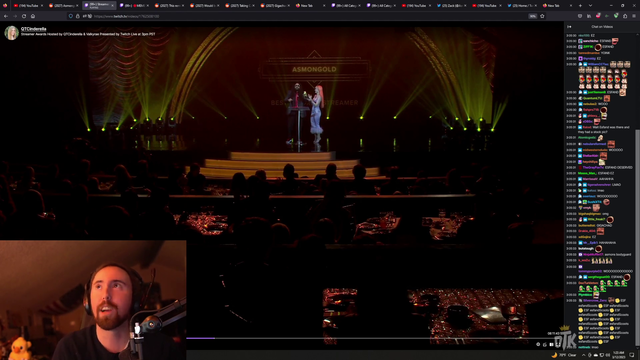Bookmark this page with the star icon
Viewport: 640px width, 360px height.
click(x=542, y=16)
